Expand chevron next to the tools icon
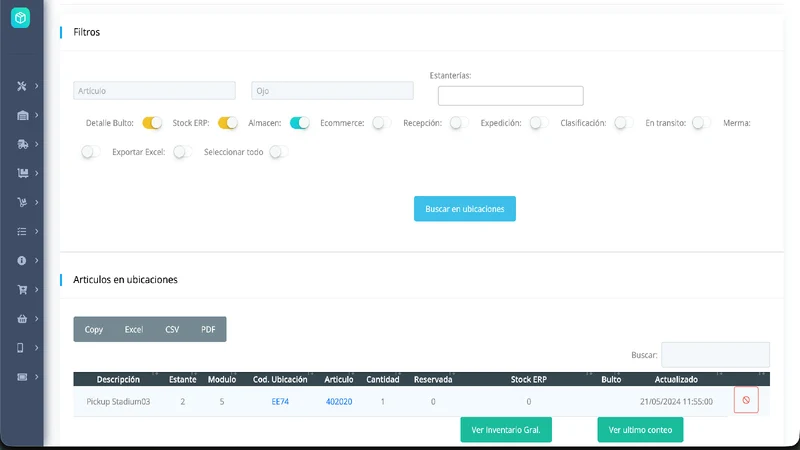This screenshot has width=800, height=450. 37,86
